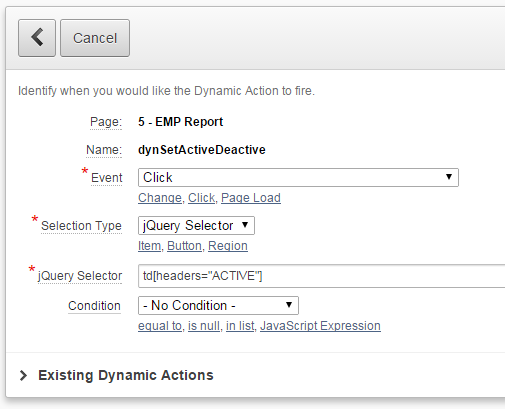Viewport: 505px width, 409px height.
Task: Open the Condition dropdown
Action: coord(218,305)
